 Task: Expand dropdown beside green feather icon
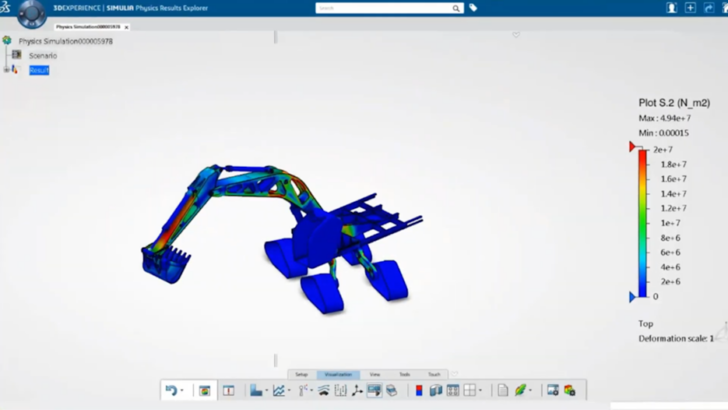(x=530, y=390)
